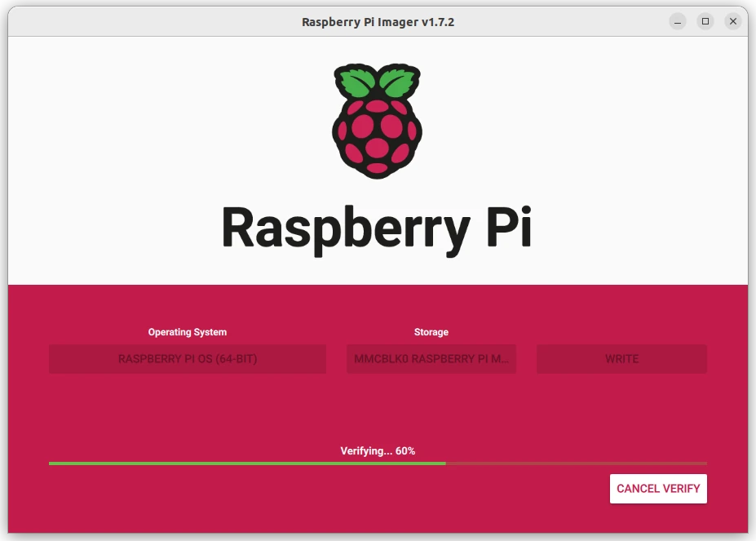Image resolution: width=756 pixels, height=541 pixels.
Task: Click the 'Operating System' label
Action: point(187,332)
